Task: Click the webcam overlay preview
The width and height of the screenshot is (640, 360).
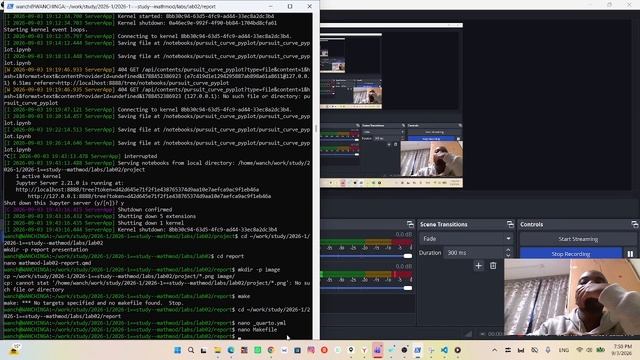Action: point(572,297)
